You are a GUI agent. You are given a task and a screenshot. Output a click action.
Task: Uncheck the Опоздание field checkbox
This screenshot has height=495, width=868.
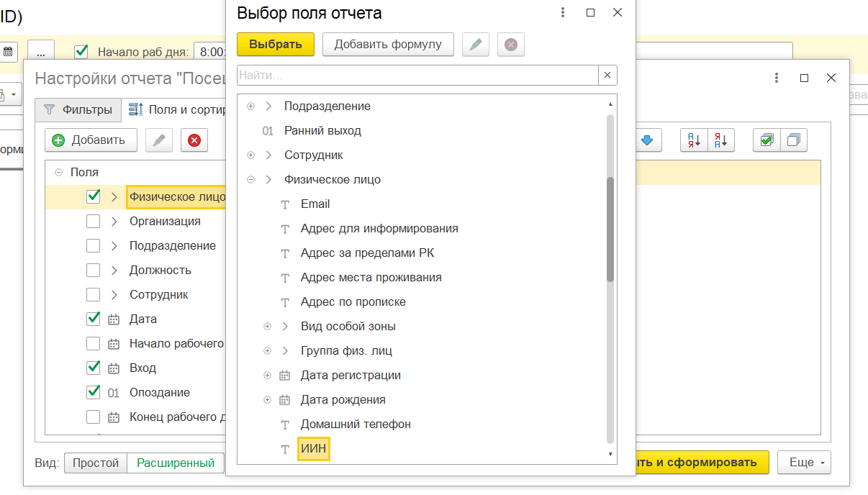(94, 393)
